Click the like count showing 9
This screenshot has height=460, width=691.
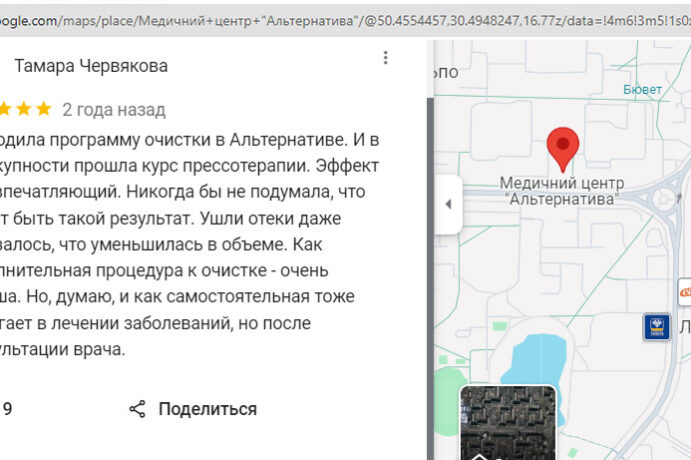click(8, 409)
